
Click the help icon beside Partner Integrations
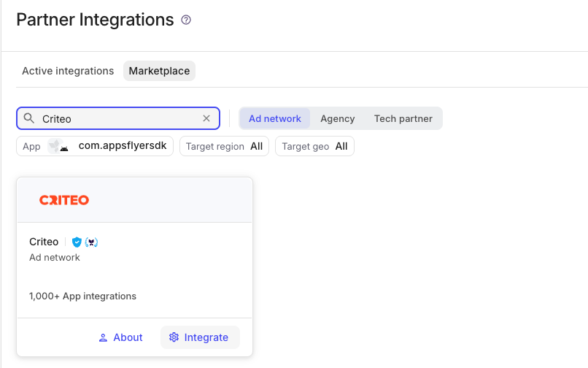pos(186,20)
